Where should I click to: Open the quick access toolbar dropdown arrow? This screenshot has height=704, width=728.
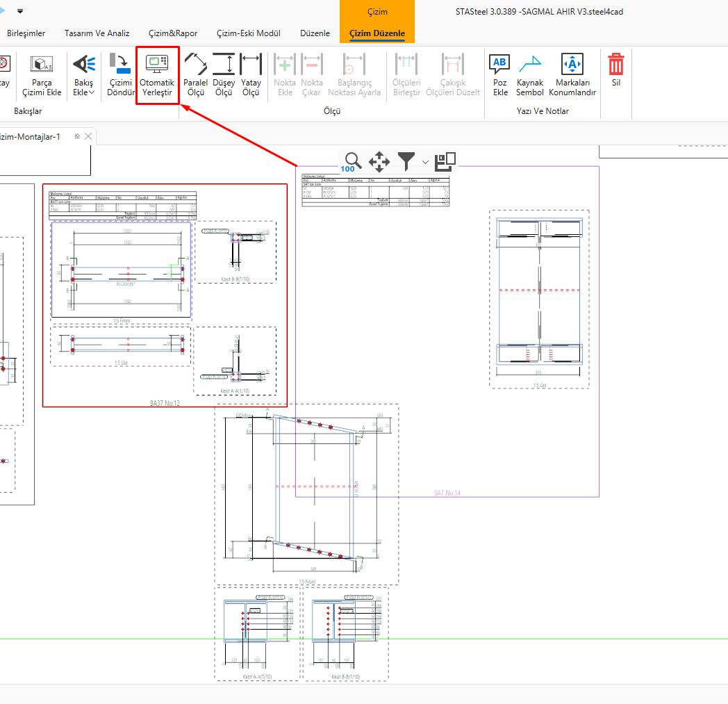pyautogui.click(x=20, y=11)
